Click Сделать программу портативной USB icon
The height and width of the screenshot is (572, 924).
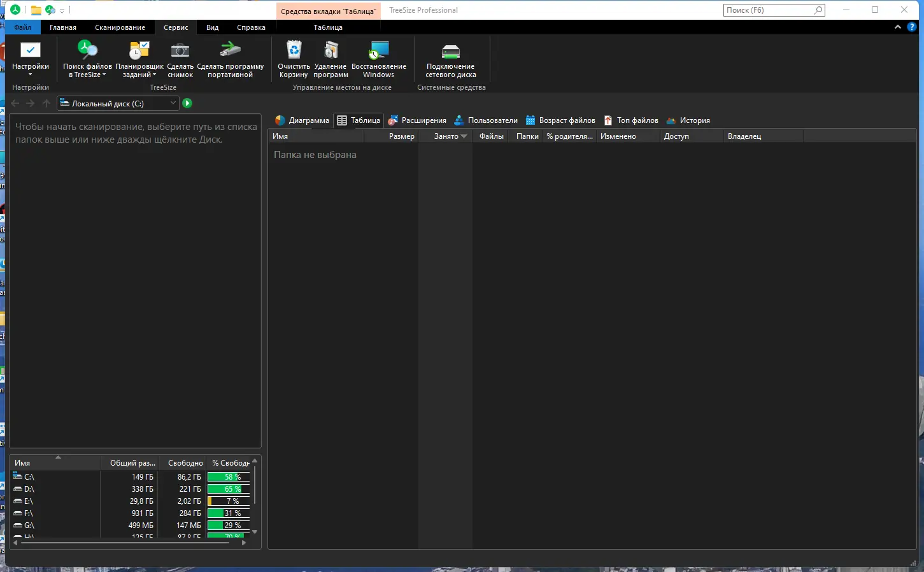[231, 50]
